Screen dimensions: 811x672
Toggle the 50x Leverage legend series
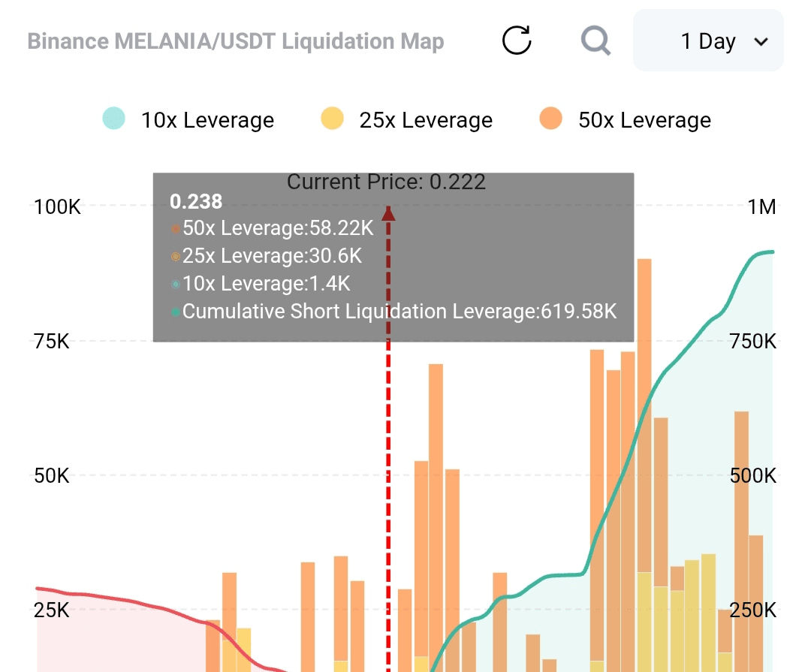click(x=644, y=120)
